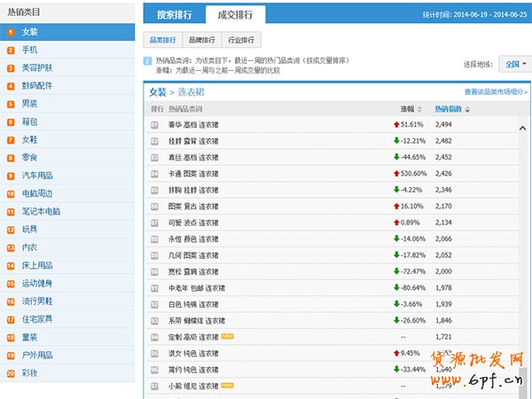Click the help info icon beside 热销品类词
Viewport: 532px width, 399px height.
(147, 61)
